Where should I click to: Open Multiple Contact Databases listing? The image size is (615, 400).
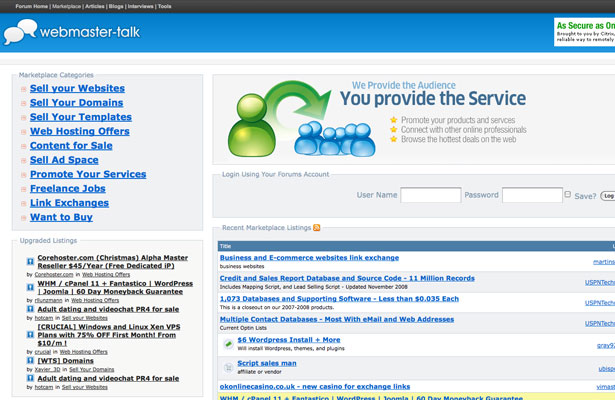pos(337,319)
